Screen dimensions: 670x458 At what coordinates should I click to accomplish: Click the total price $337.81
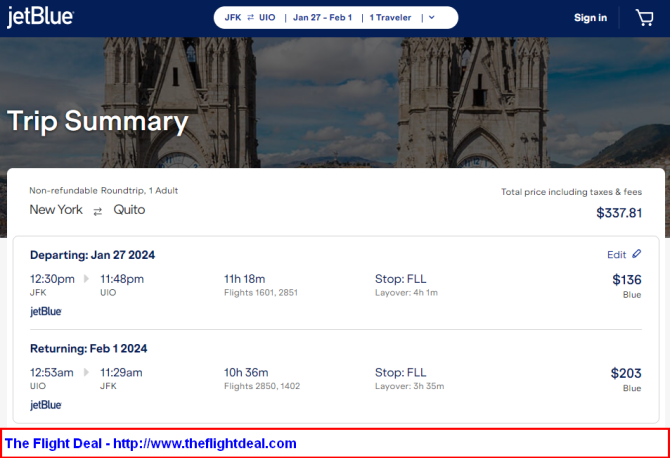pyautogui.click(x=619, y=213)
